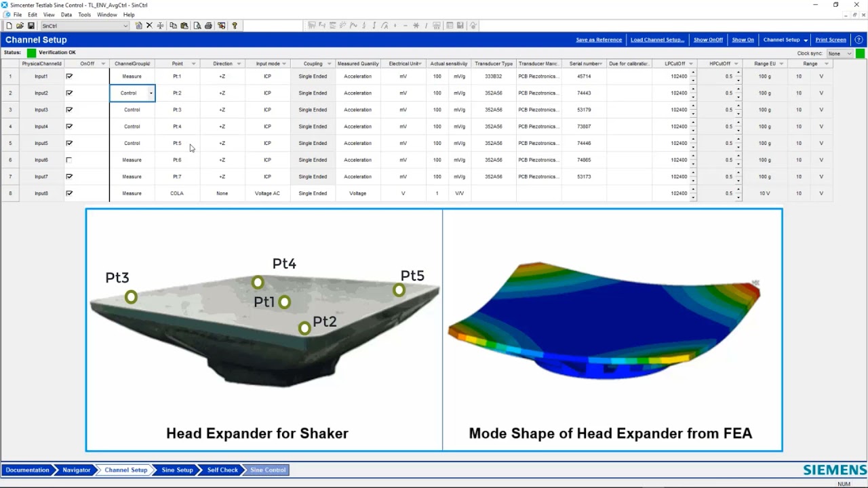Open the Direction column filter arrow
This screenshot has height=488, width=868.
(x=239, y=64)
